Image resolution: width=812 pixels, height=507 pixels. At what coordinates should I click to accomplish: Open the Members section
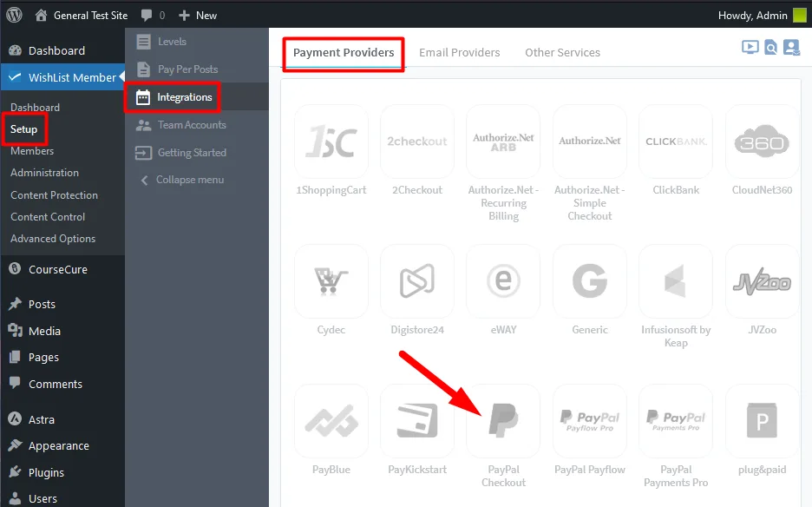(x=32, y=151)
